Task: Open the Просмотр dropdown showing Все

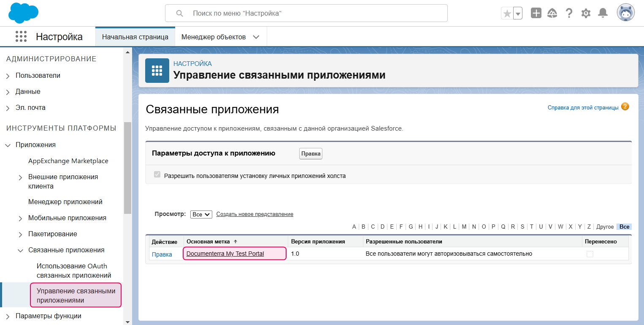Action: pyautogui.click(x=201, y=214)
